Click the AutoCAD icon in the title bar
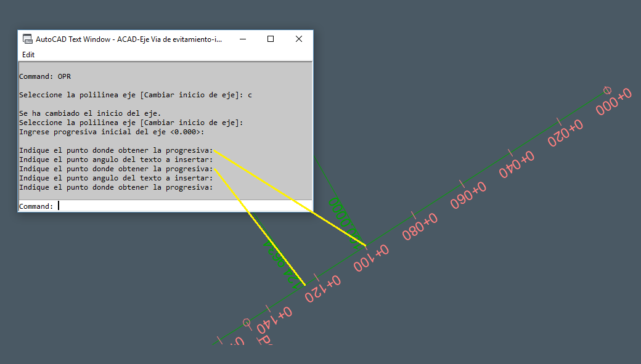This screenshot has height=364, width=641. [27, 38]
